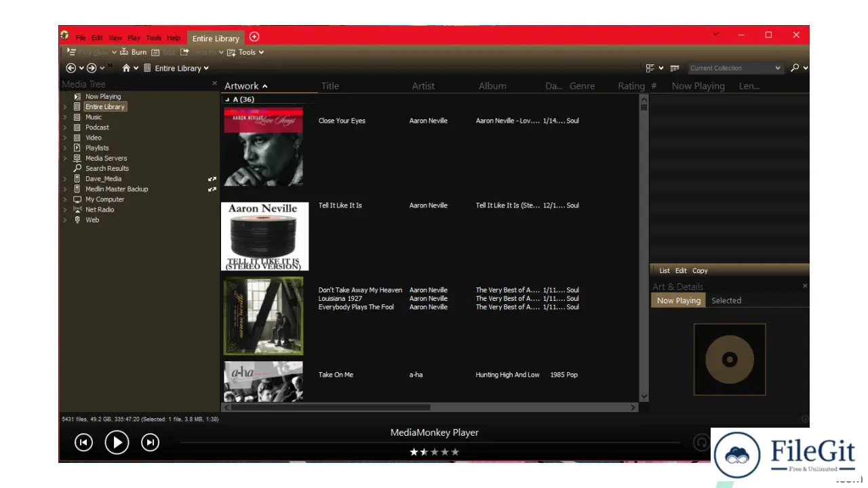Go forward with the right arrow icon

click(x=92, y=68)
